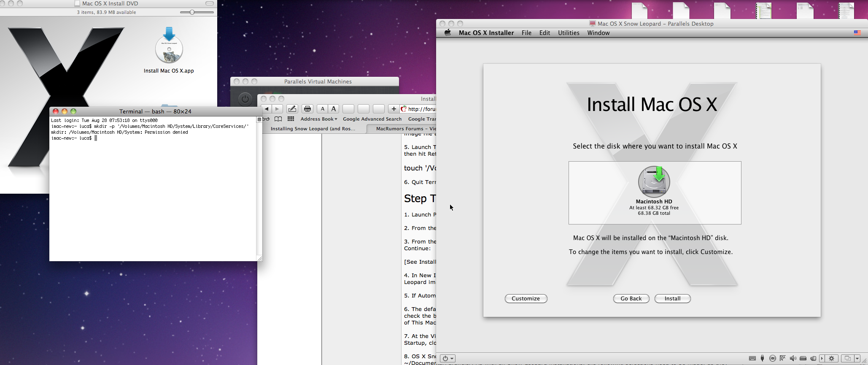
Task: Switch to Installing Snow Leopard tab in Safari
Action: [313, 129]
